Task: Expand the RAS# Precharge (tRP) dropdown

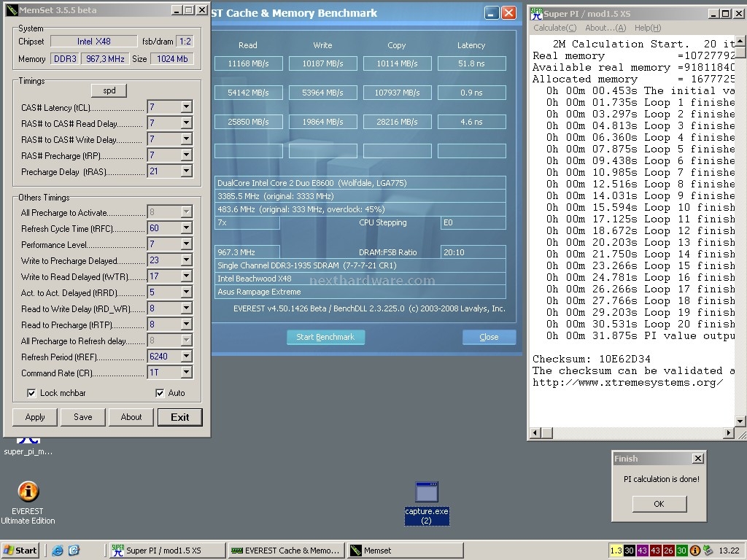Action: (x=186, y=155)
